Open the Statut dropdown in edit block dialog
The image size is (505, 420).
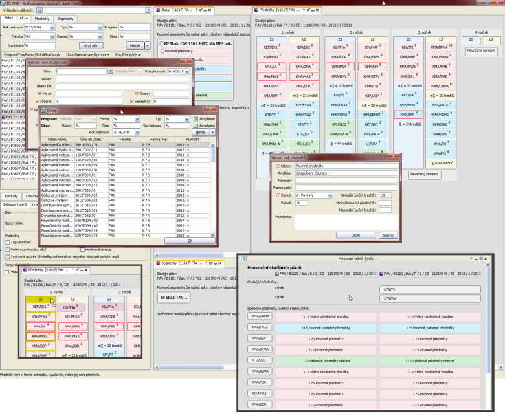coord(330,195)
